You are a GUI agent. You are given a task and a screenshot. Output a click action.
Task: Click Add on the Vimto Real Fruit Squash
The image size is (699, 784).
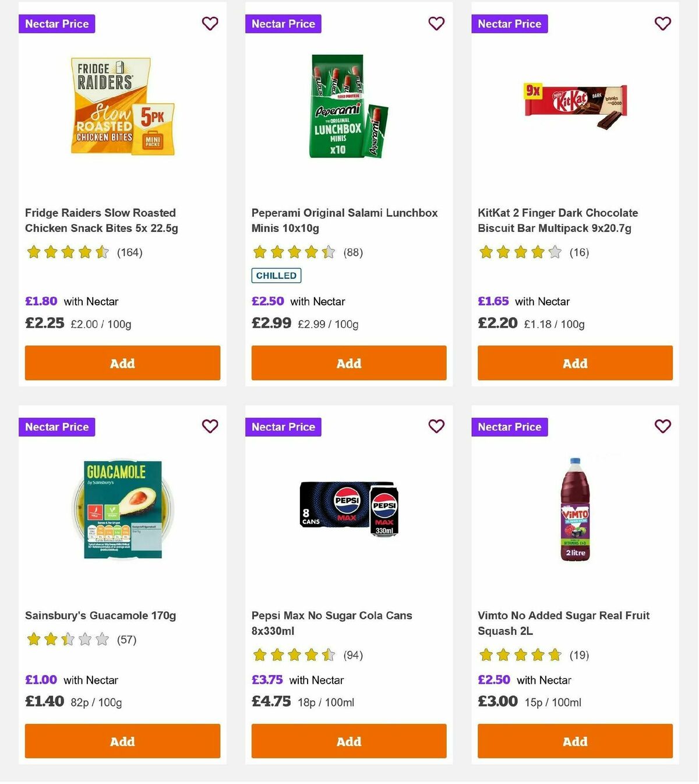point(574,741)
